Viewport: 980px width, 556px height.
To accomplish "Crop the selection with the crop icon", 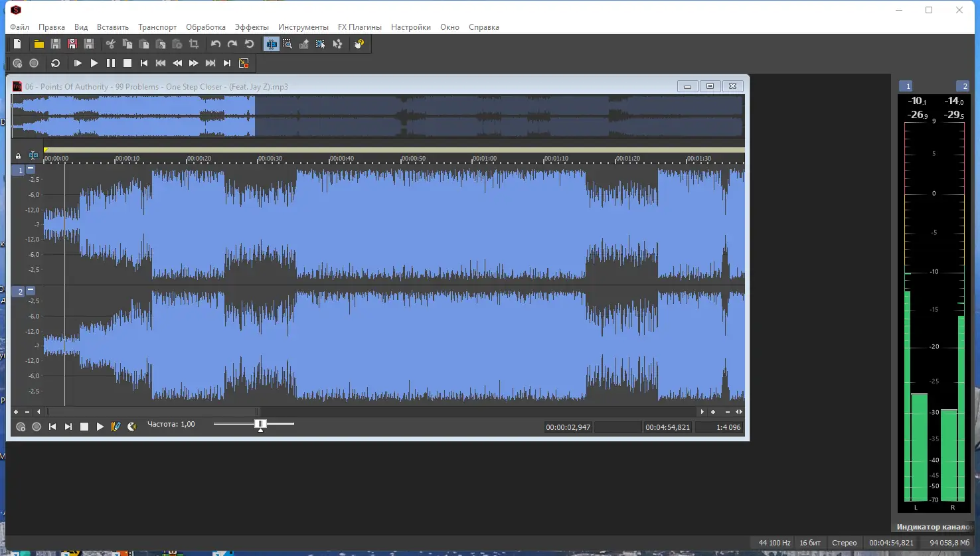I will coord(194,44).
